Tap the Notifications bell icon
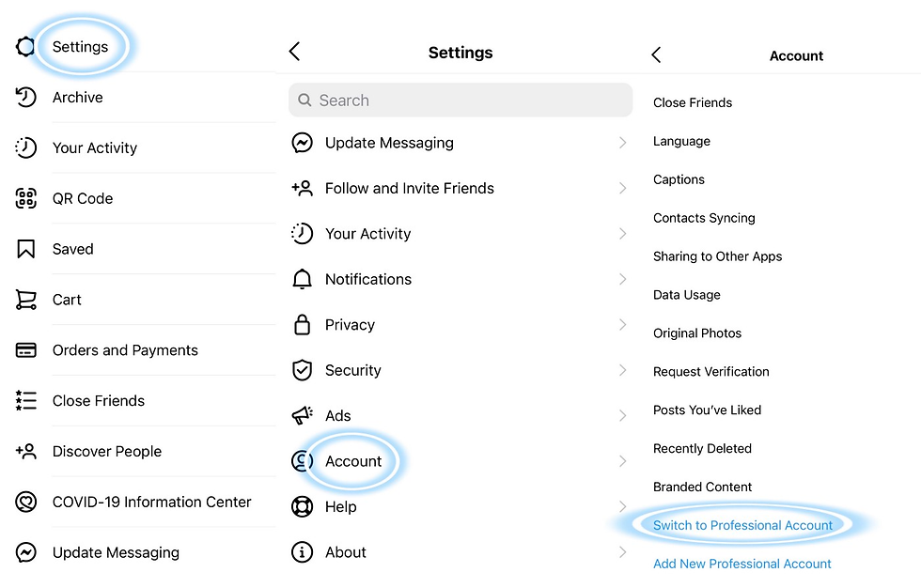Screen dimensions: 921x588 click(302, 279)
